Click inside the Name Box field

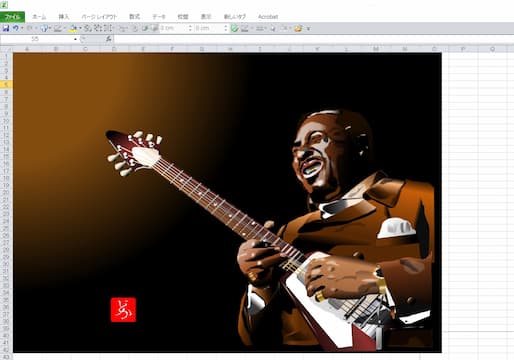tap(36, 39)
